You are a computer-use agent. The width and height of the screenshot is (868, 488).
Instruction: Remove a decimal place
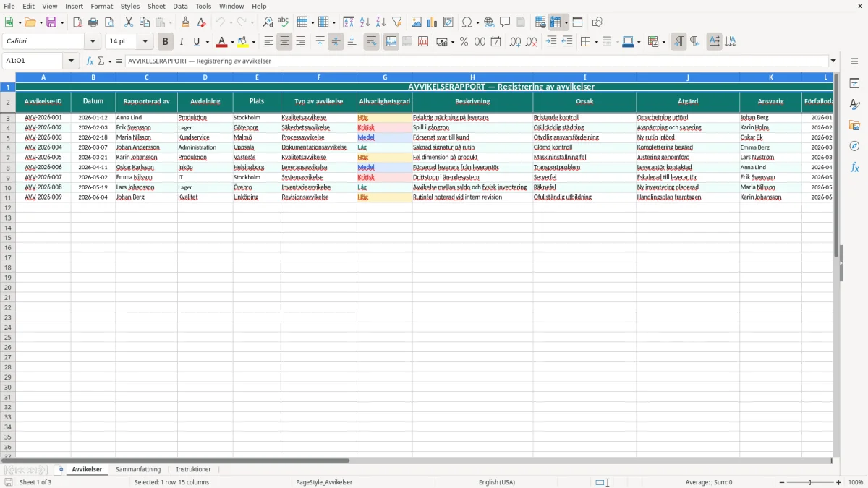[x=532, y=42]
